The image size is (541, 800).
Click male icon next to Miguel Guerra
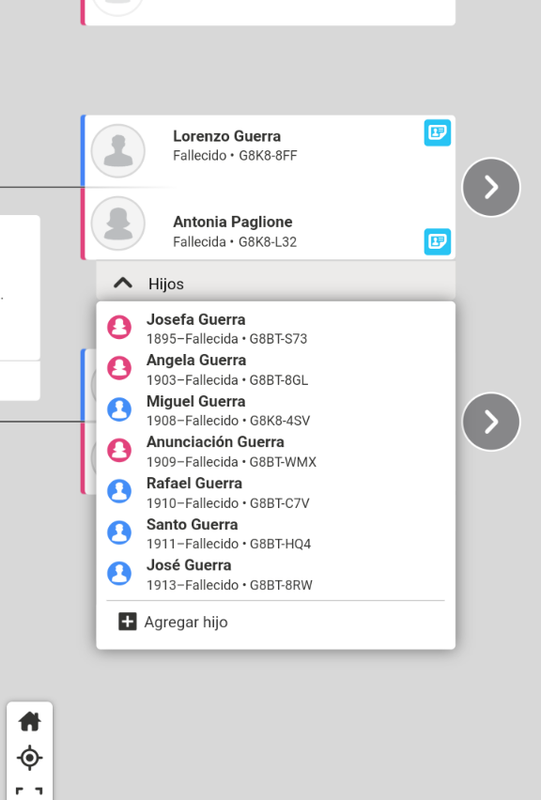click(119, 409)
